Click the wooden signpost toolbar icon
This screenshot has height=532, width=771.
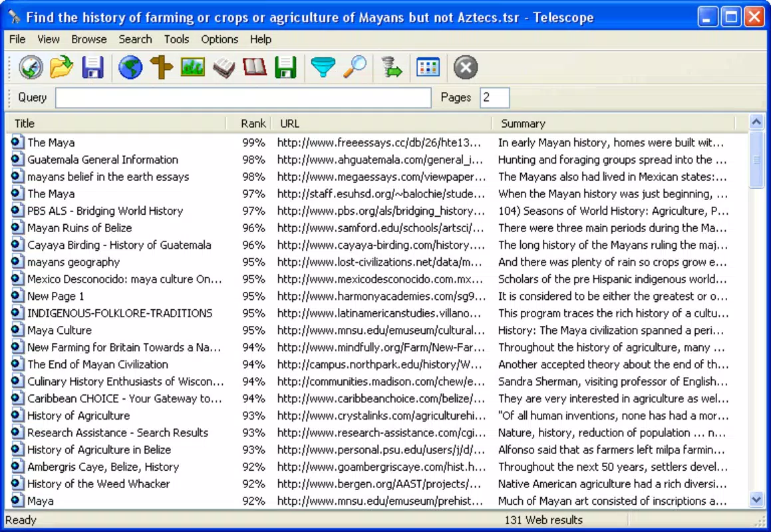(161, 67)
